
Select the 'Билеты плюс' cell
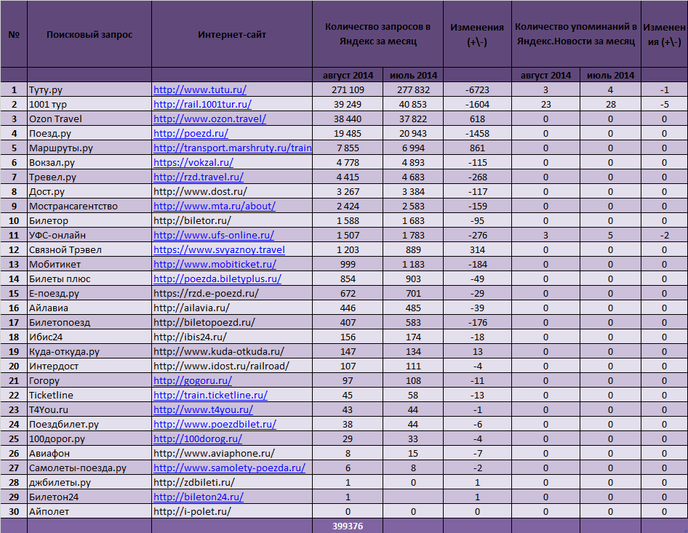(90, 279)
